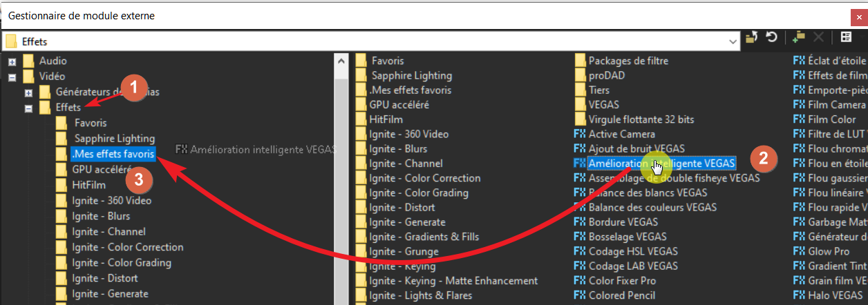Image resolution: width=868 pixels, height=305 pixels.
Task: Select HitFilm in the list pane
Action: (x=386, y=119)
